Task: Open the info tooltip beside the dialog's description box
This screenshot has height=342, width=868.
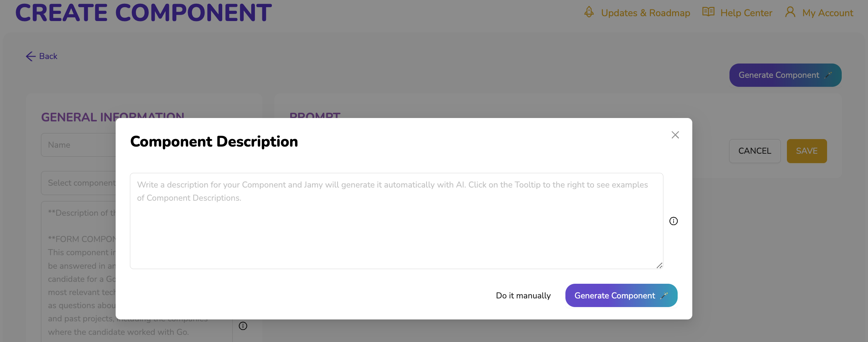Action: coord(674,221)
